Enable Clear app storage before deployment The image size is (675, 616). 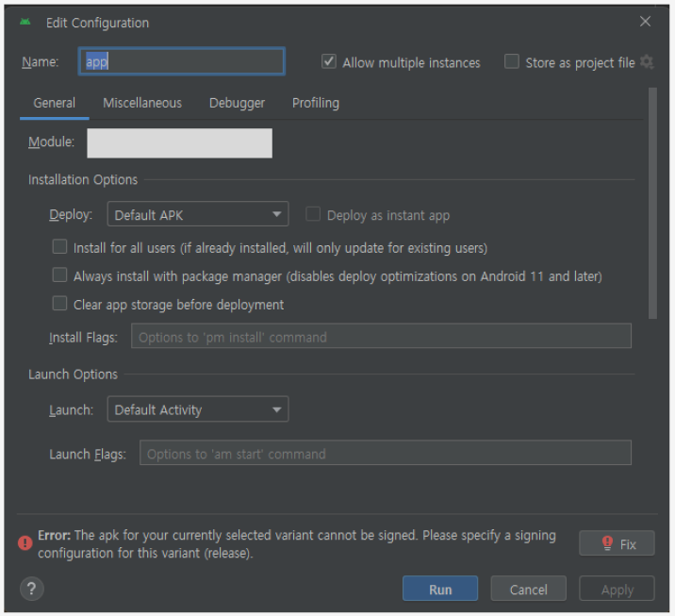click(x=59, y=303)
